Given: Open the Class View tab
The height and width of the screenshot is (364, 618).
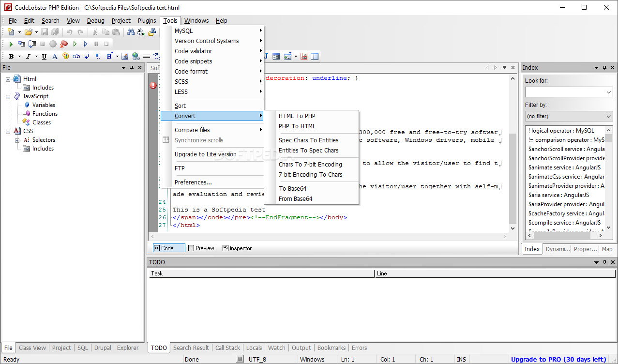Looking at the screenshot, I should click(32, 348).
